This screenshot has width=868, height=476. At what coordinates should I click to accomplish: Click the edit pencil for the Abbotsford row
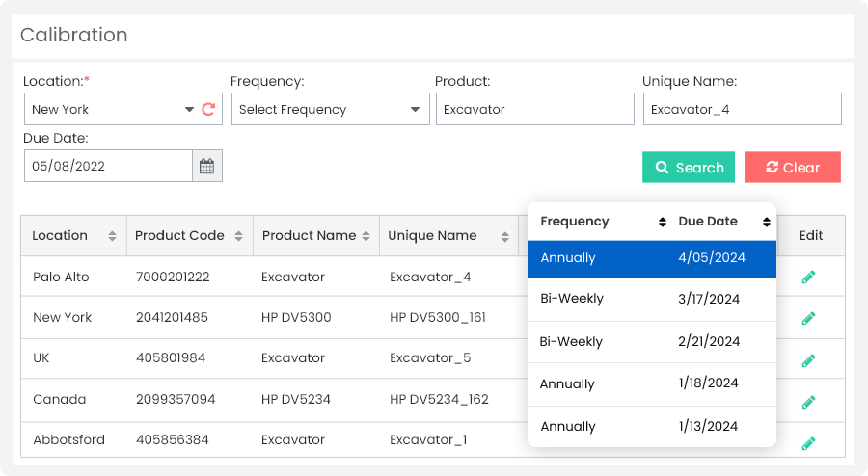(808, 443)
